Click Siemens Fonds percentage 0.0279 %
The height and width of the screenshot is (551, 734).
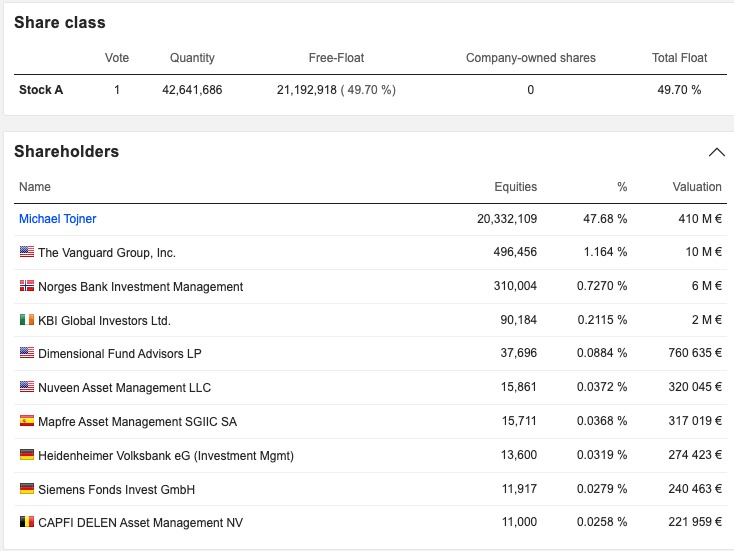(x=602, y=489)
